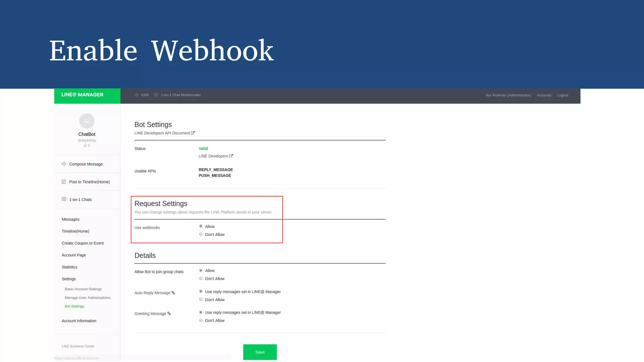This screenshot has height=362, width=644.
Task: Click the 1000 message count
Action: point(145,95)
